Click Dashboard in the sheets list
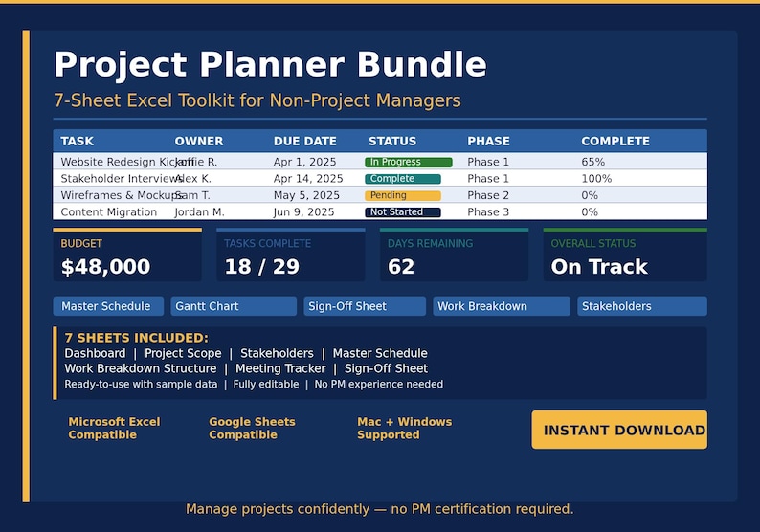 coord(95,353)
